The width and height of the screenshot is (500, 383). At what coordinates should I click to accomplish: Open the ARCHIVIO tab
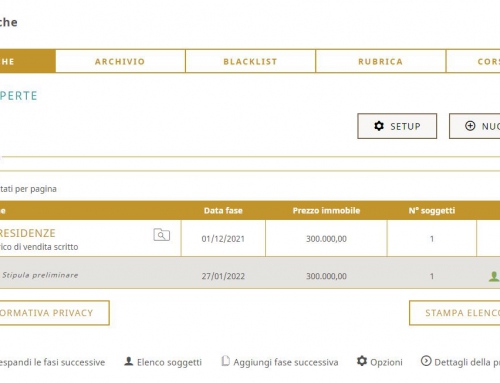pos(120,61)
